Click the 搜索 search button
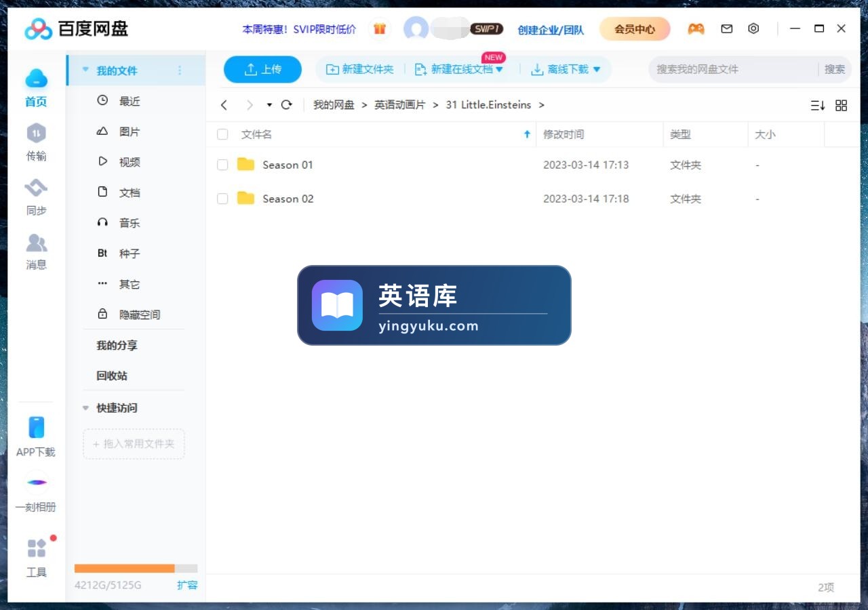 835,69
